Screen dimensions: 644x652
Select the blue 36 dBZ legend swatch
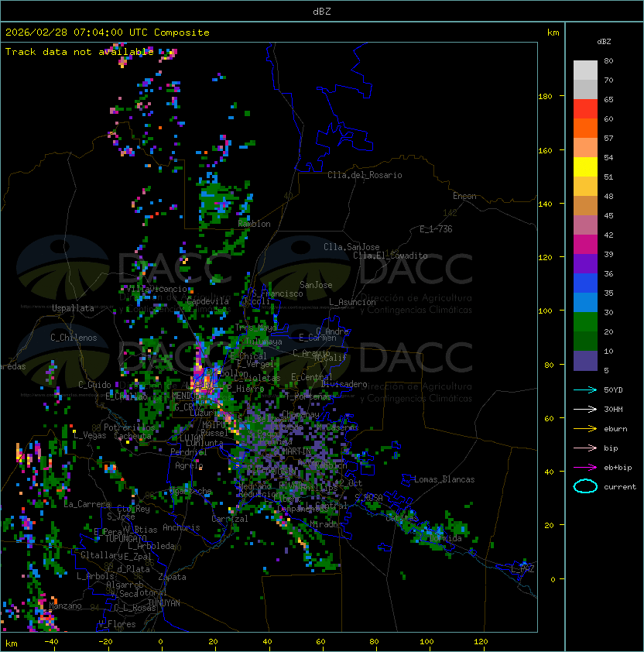(x=585, y=283)
